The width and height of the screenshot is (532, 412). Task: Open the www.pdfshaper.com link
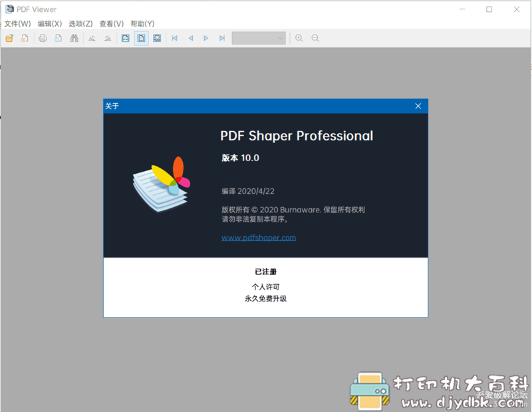pyautogui.click(x=259, y=238)
